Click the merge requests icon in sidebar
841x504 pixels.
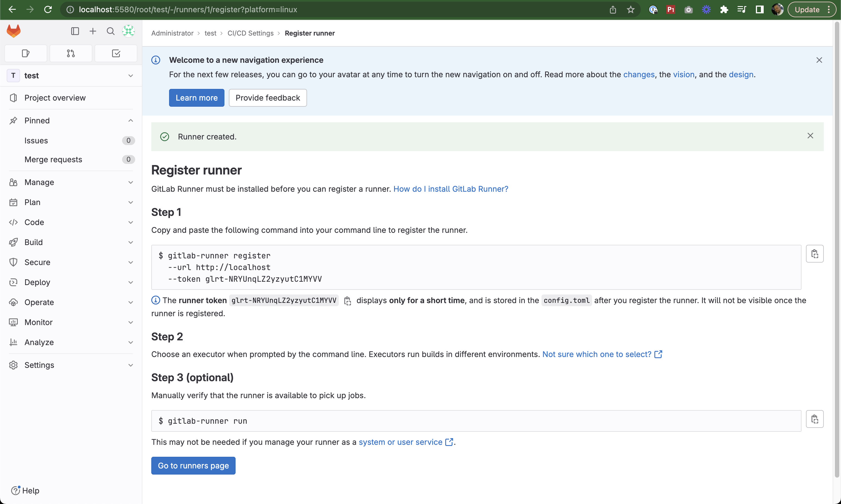coord(70,53)
